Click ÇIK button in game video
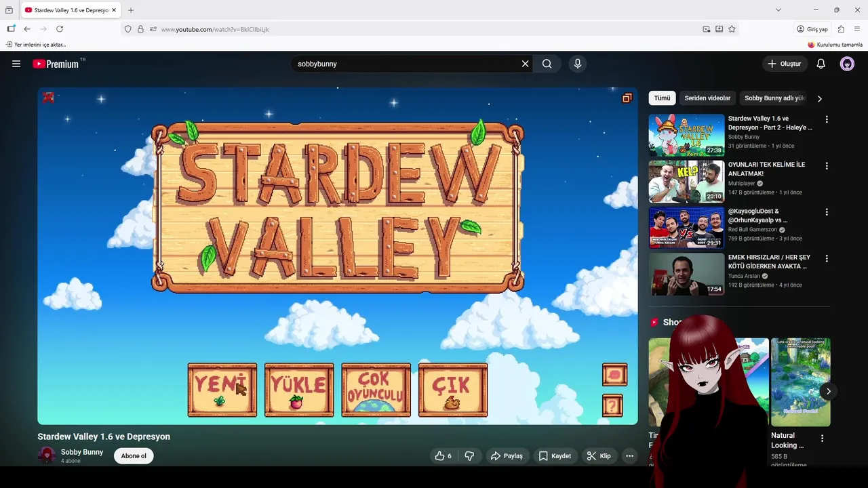 [x=453, y=390]
